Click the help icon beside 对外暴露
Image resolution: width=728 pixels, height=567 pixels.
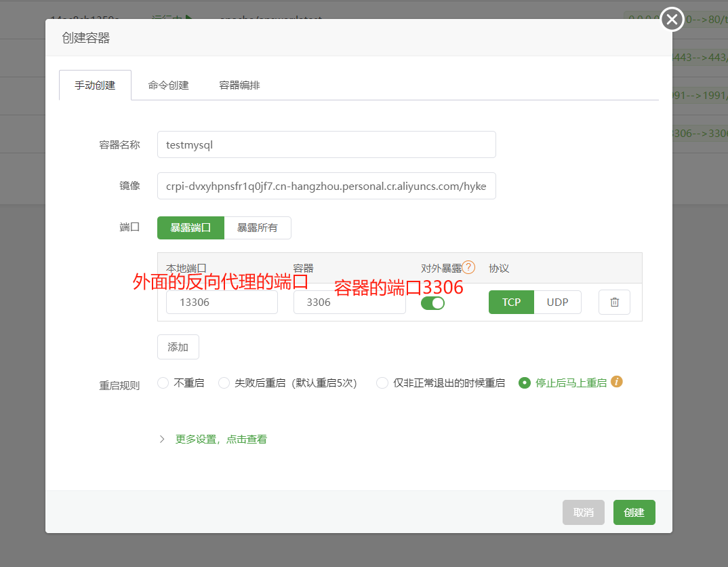[468, 267]
